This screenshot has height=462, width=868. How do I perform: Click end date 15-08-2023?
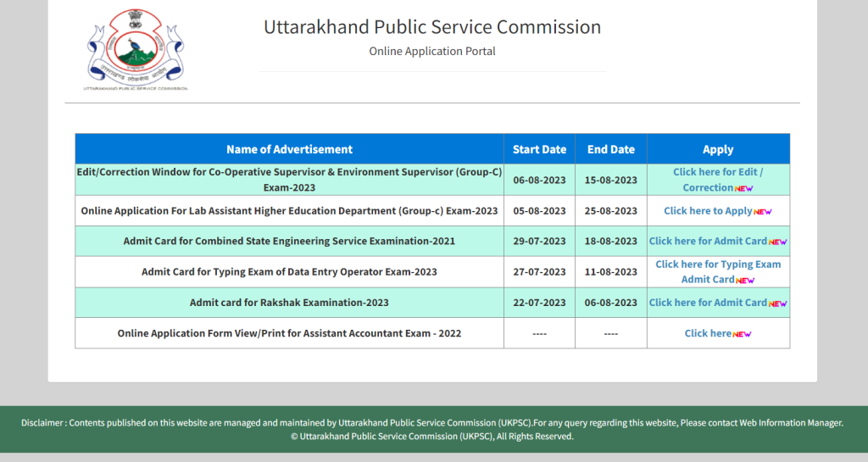pyautogui.click(x=610, y=180)
